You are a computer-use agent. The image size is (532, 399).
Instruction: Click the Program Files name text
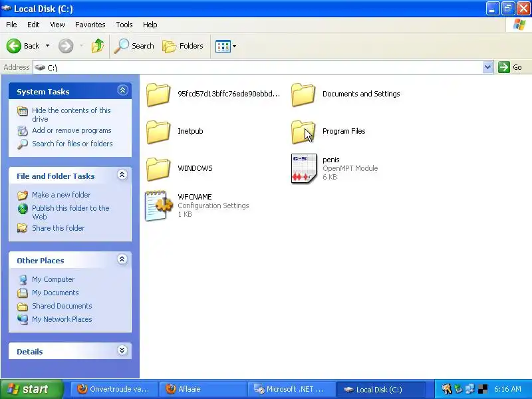(x=344, y=131)
